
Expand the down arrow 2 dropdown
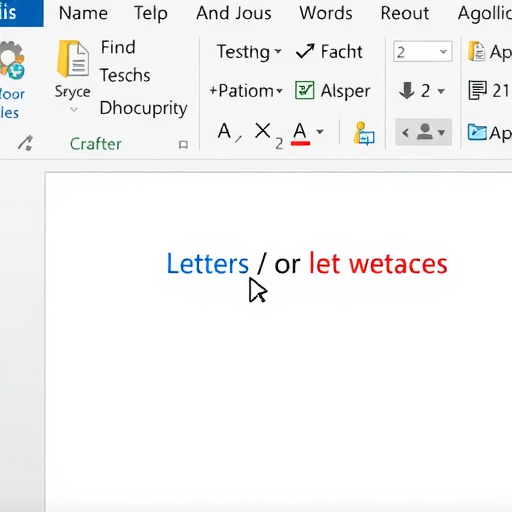441,91
